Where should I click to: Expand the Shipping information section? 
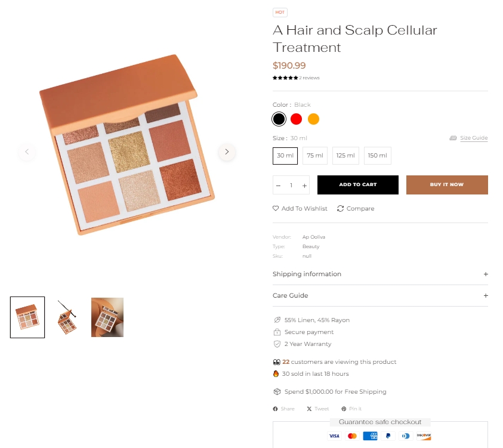click(486, 274)
